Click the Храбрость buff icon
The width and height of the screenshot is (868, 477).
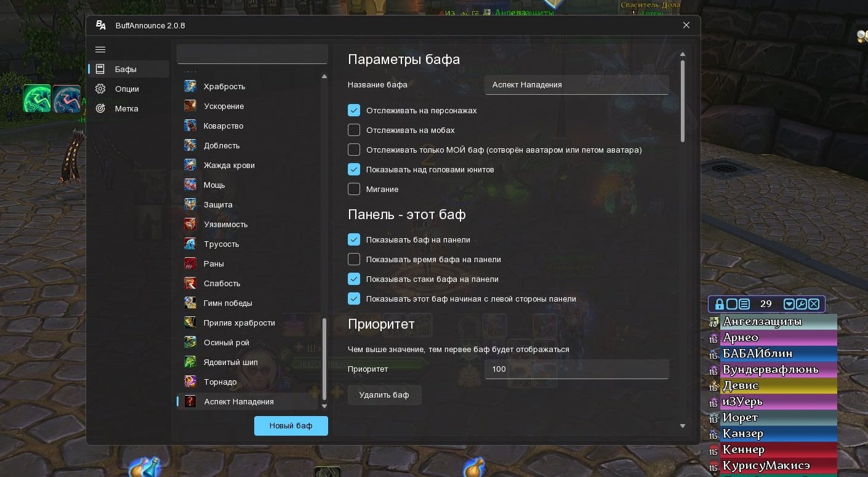pos(190,87)
